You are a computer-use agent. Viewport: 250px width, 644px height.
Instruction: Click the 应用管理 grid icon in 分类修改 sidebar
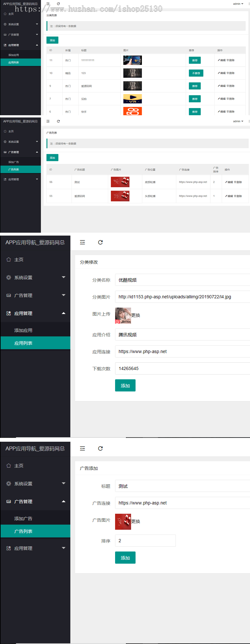9,313
